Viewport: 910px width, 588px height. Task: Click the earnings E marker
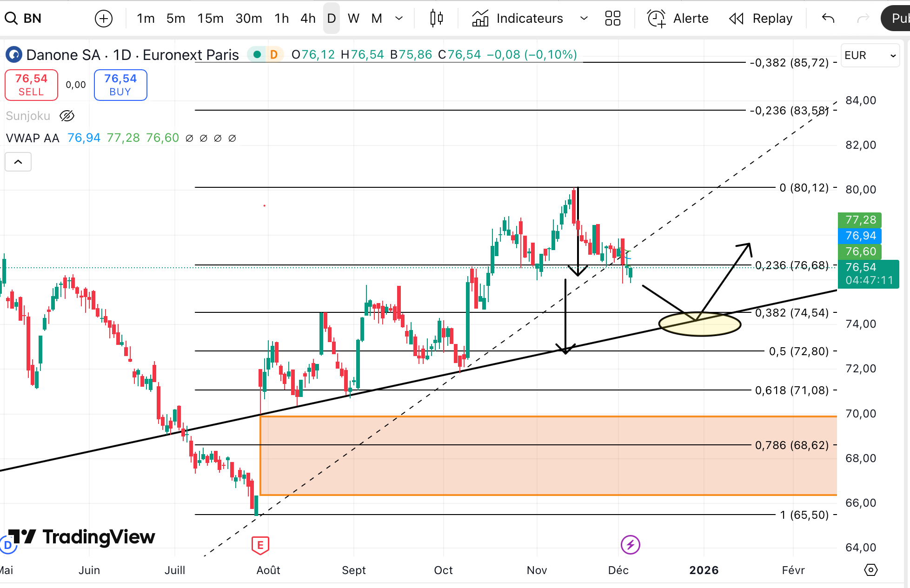pyautogui.click(x=260, y=545)
